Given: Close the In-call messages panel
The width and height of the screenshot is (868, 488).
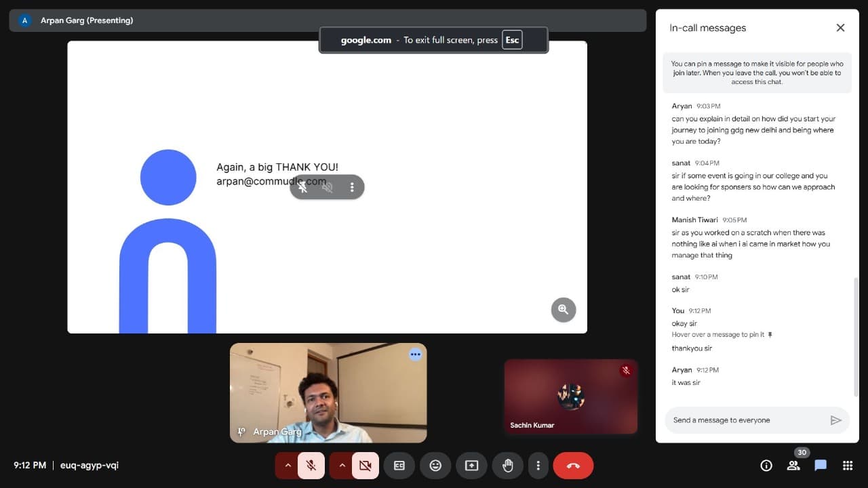Looking at the screenshot, I should tap(840, 28).
